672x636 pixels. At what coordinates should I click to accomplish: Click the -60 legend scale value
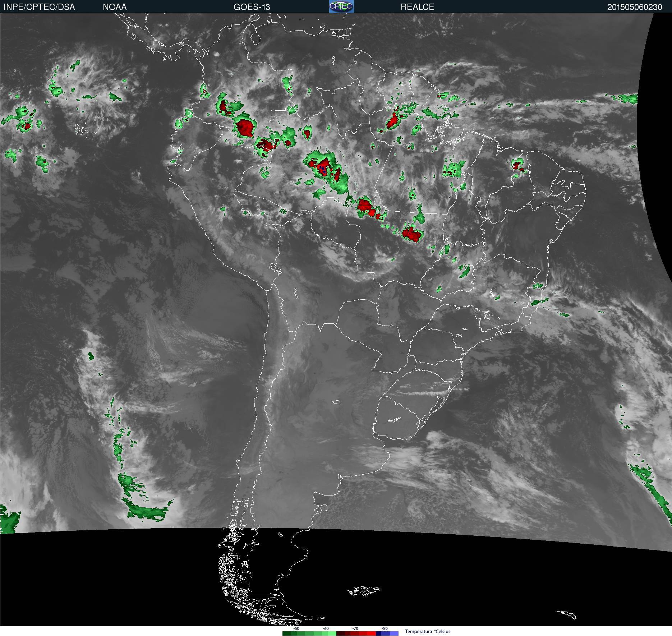tap(326, 628)
